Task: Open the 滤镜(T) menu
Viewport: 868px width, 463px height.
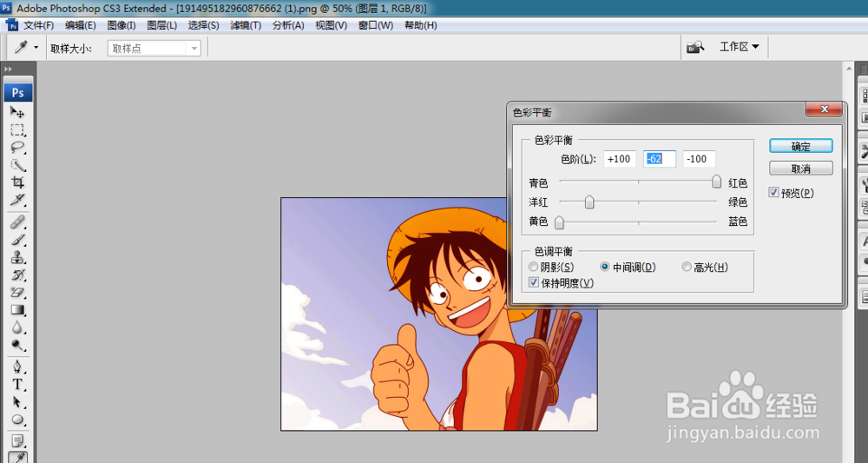Action: 246,25
